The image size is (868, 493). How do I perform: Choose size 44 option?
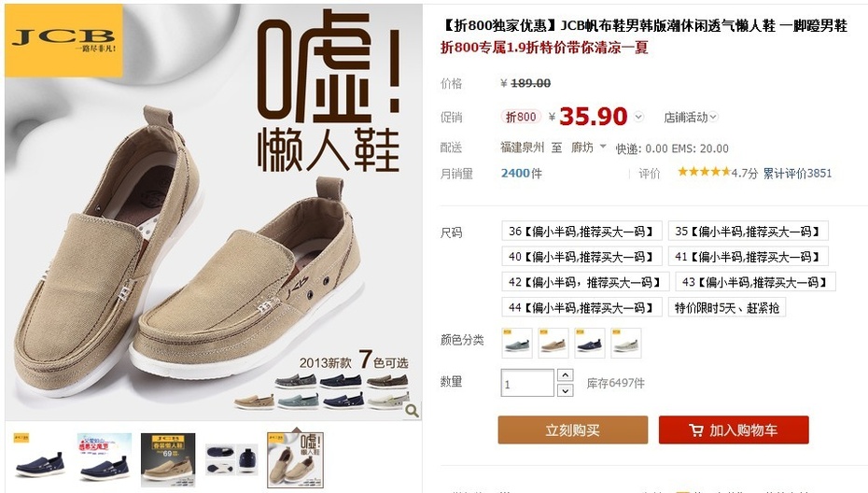point(581,307)
